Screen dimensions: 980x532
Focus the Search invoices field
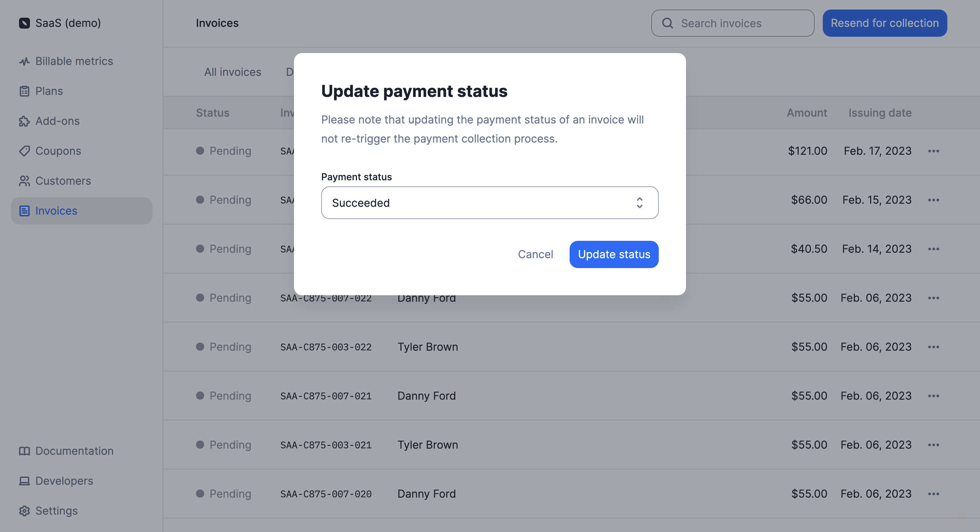click(732, 23)
